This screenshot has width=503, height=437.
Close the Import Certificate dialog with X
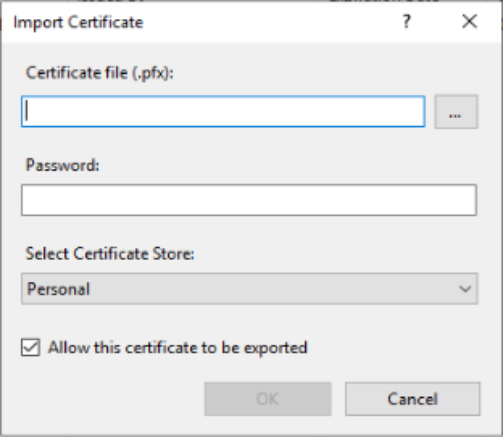point(470,22)
